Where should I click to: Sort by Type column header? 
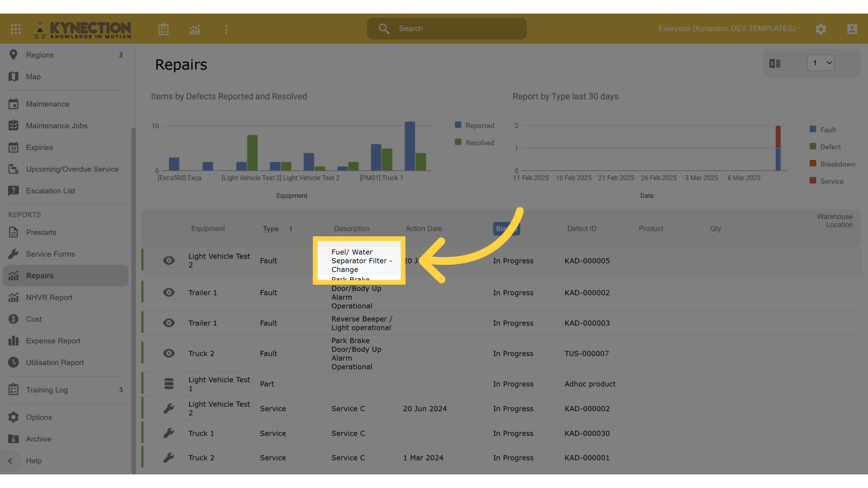click(x=271, y=229)
